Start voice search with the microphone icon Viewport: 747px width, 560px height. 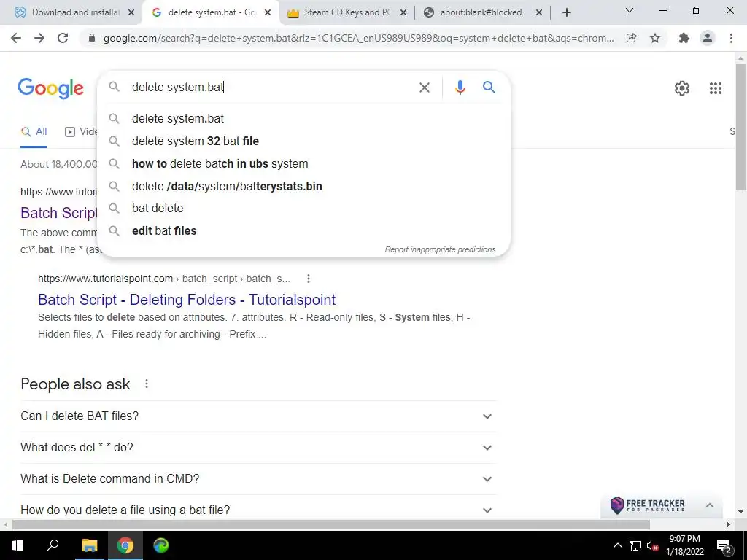[x=460, y=87]
